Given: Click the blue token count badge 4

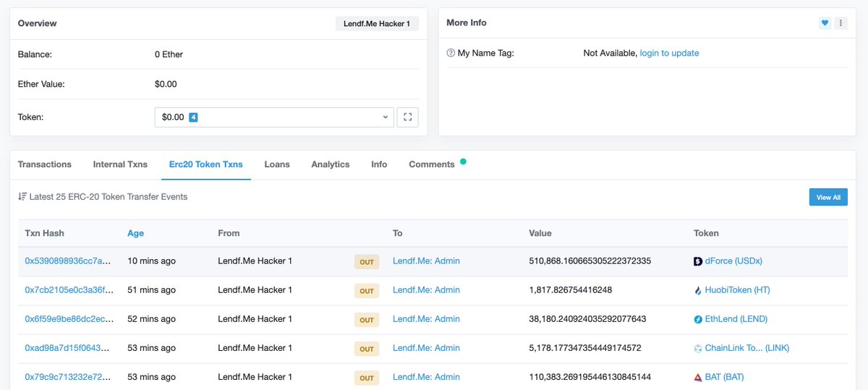Looking at the screenshot, I should (193, 117).
